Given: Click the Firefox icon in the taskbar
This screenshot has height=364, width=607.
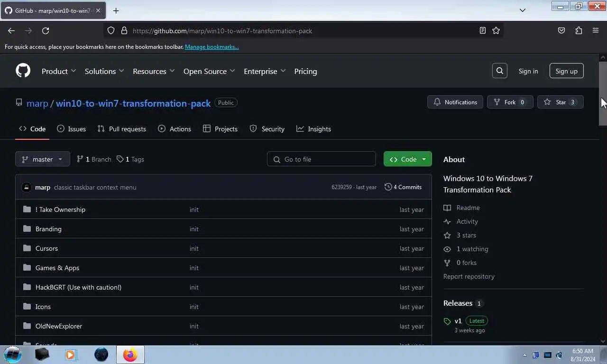Looking at the screenshot, I should click(x=130, y=355).
